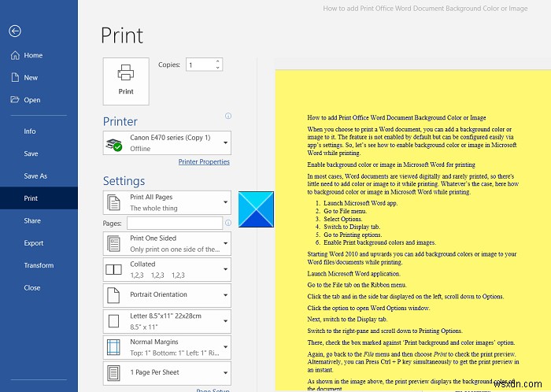Expand the 1 Page Per Sheet dropdown
The width and height of the screenshot is (551, 392).
point(225,372)
